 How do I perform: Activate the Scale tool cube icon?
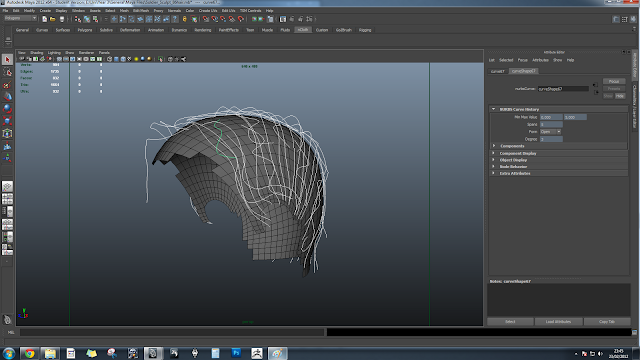pos(7,121)
